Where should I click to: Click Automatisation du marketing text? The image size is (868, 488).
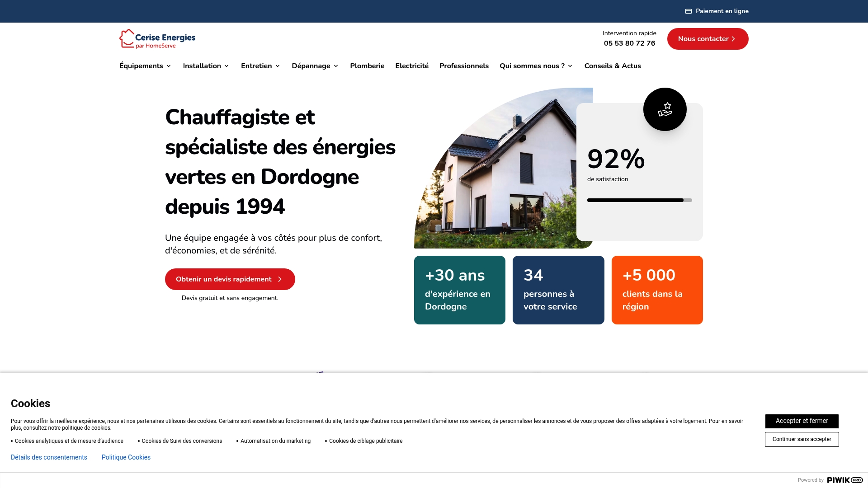pyautogui.click(x=275, y=441)
